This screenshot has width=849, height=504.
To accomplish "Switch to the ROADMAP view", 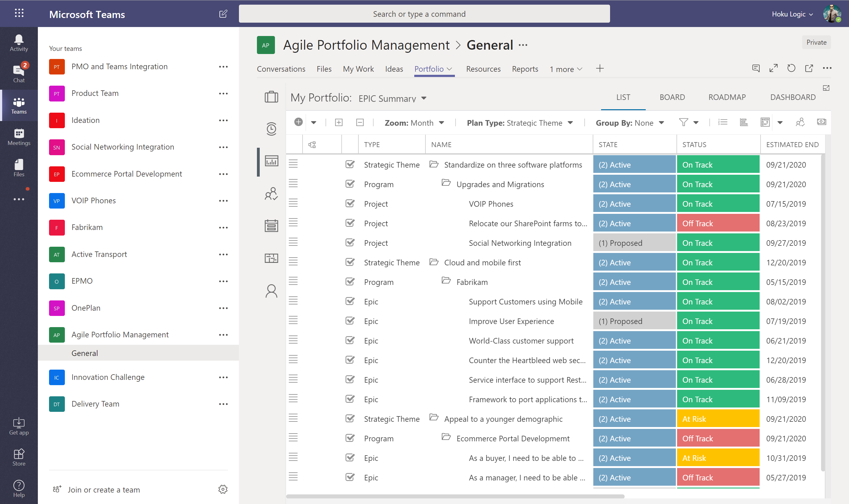I will pos(727,97).
